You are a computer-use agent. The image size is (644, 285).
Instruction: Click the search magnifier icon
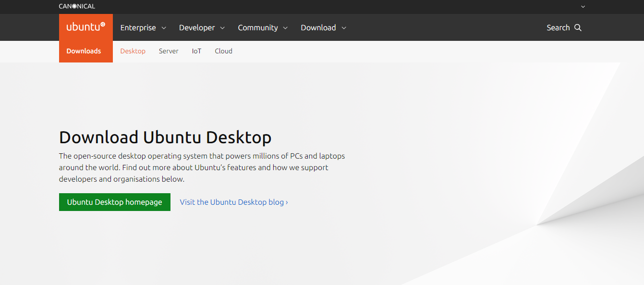coord(578,27)
